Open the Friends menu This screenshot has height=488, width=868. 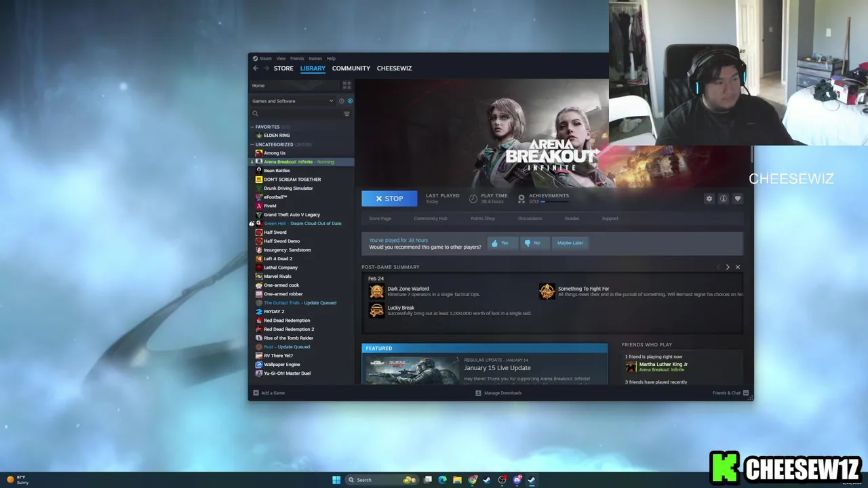(297, 58)
